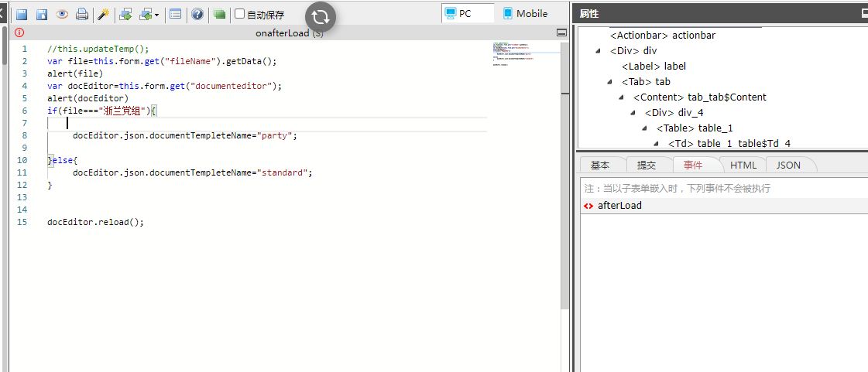Click the save-as floppy disk icon
The height and width of the screenshot is (372, 868).
click(x=42, y=15)
